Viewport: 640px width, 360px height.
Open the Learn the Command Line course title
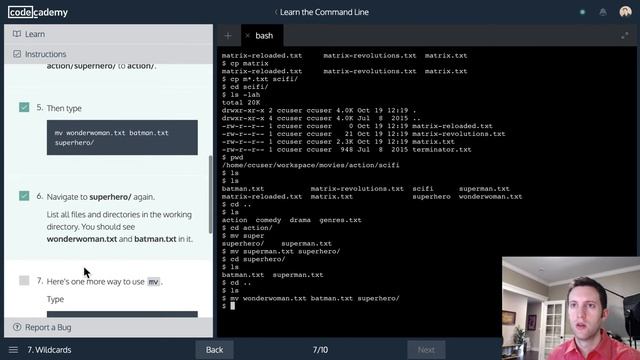(x=324, y=12)
